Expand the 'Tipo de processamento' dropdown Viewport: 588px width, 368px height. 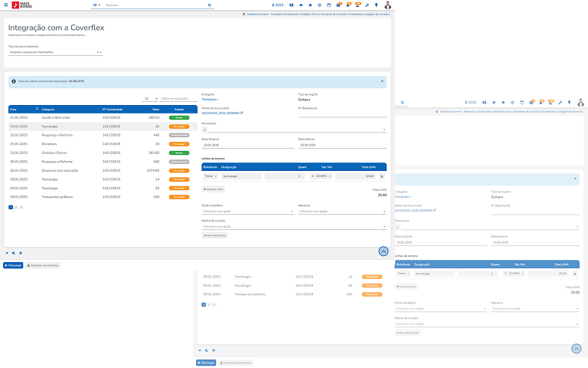pyautogui.click(x=55, y=52)
